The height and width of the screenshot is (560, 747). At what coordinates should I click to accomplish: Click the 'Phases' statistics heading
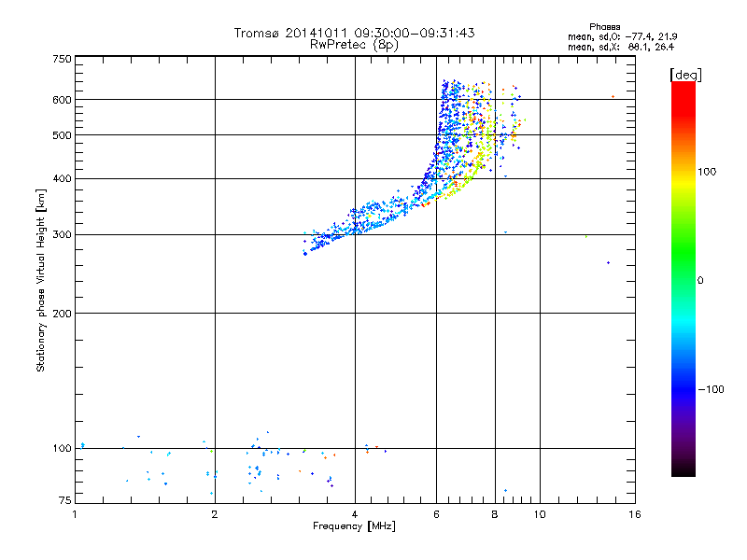click(604, 27)
